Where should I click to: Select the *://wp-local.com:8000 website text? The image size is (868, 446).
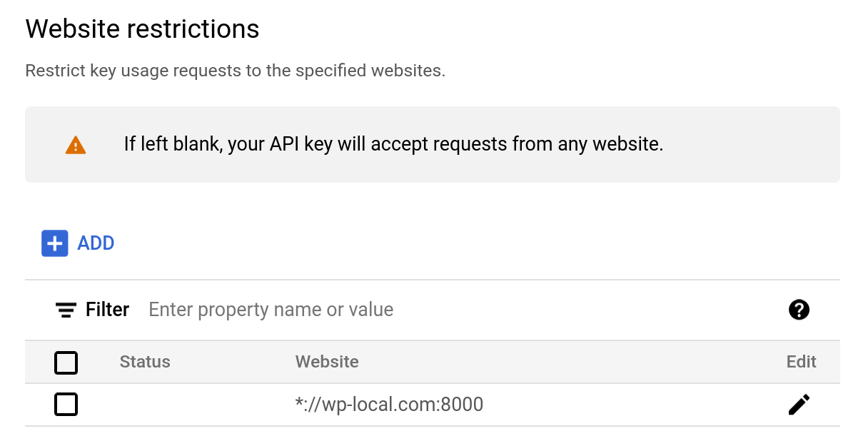[389, 404]
